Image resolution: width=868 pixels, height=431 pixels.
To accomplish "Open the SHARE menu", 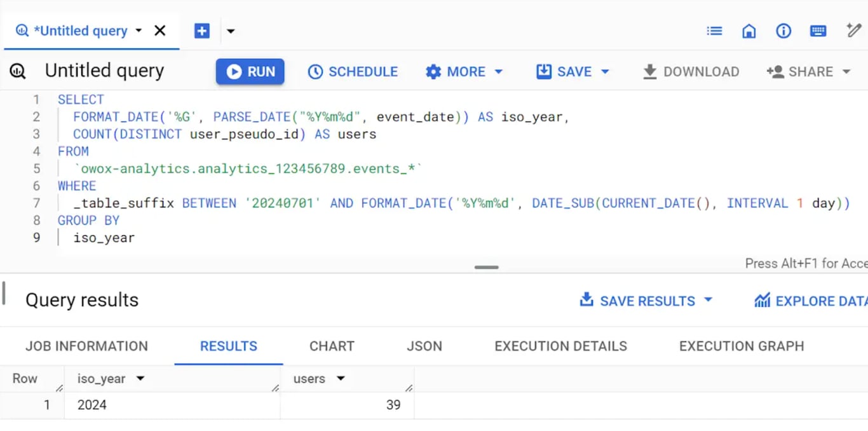I will click(808, 72).
